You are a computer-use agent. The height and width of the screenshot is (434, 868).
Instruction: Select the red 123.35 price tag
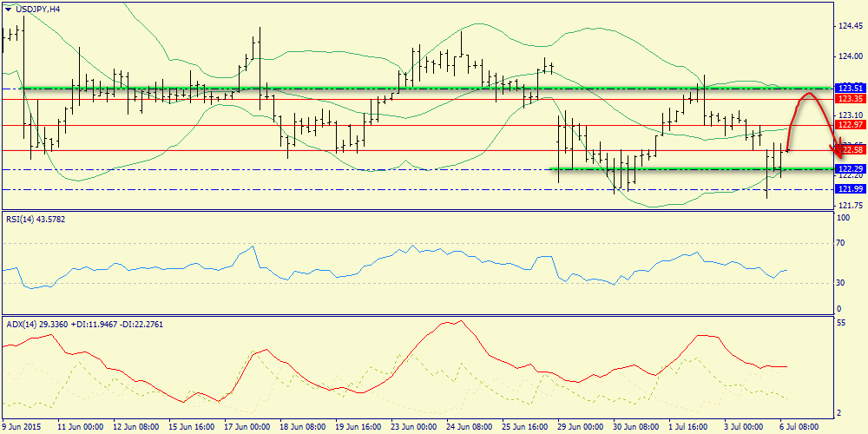coord(847,99)
